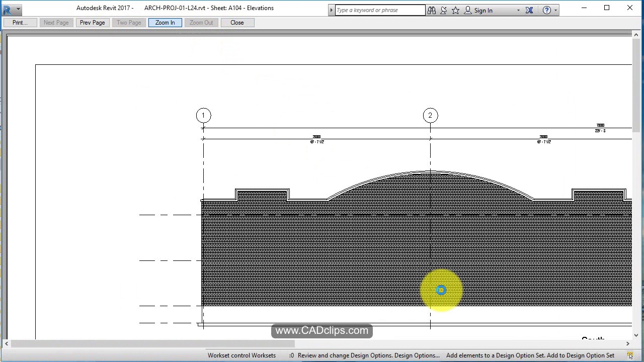Click the InfoCenter help question mark icon
The image size is (644, 362).
(547, 10)
